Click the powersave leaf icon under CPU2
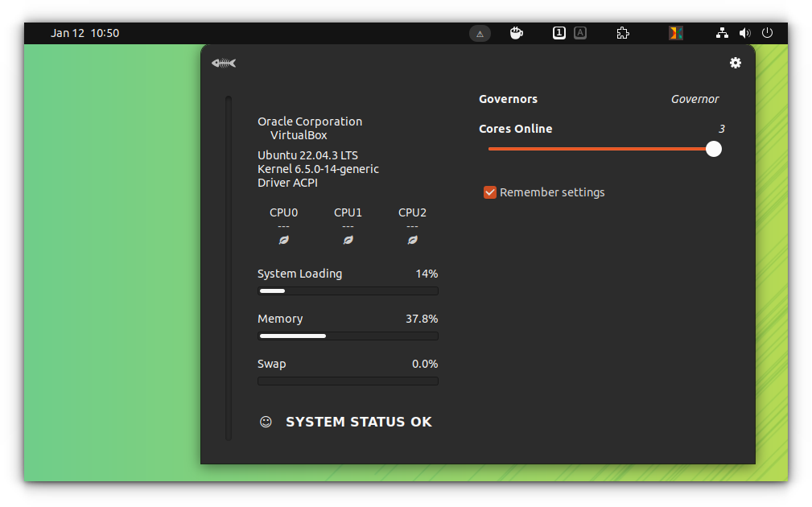Screen dimensions: 812x507 412,239
